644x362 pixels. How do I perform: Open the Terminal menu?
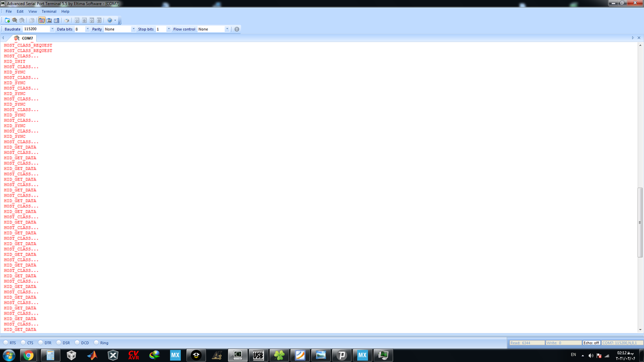pyautogui.click(x=49, y=12)
